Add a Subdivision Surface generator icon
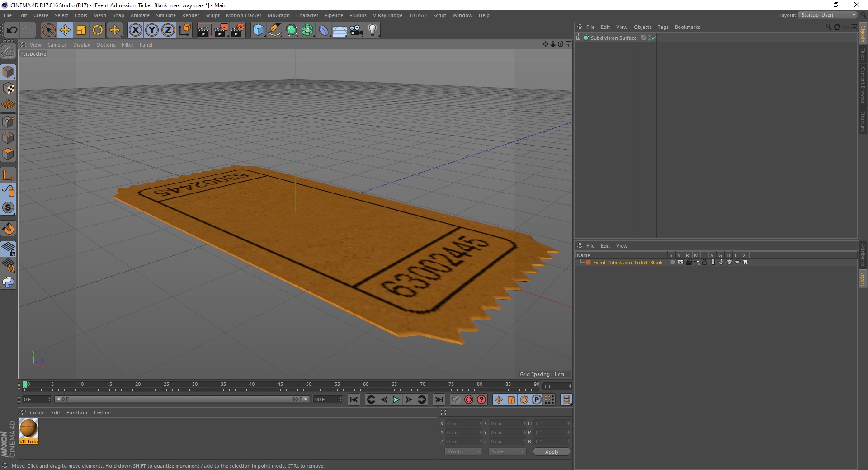 291,30
